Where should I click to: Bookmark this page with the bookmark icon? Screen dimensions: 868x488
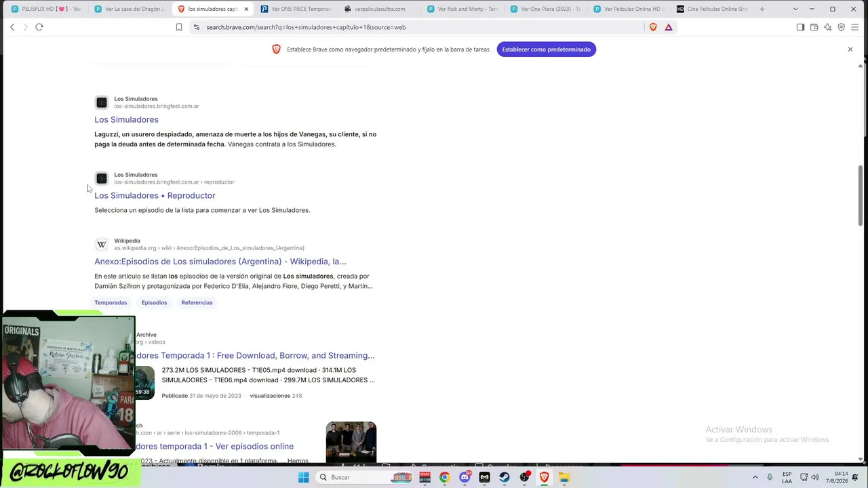(179, 27)
